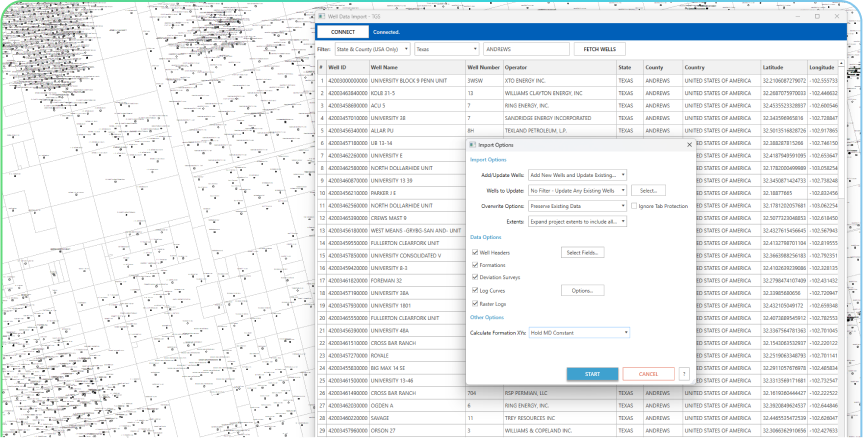Click WILLIAMS CLAYTON ENERGY, INC cell
This screenshot has height=438, width=863.
click(x=559, y=93)
